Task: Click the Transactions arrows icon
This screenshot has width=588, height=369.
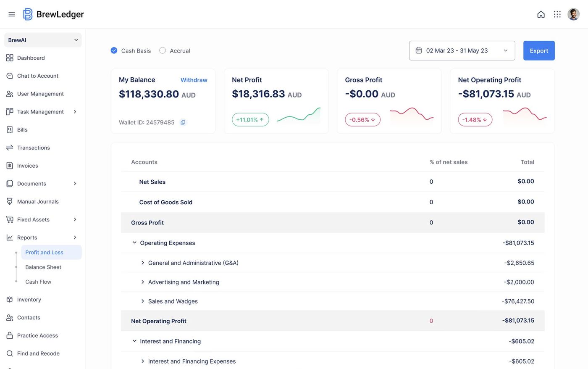Action: click(10, 148)
